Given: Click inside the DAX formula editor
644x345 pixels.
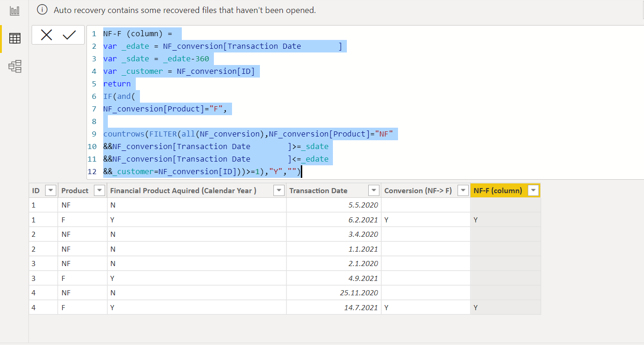Looking at the screenshot, I should (365, 102).
